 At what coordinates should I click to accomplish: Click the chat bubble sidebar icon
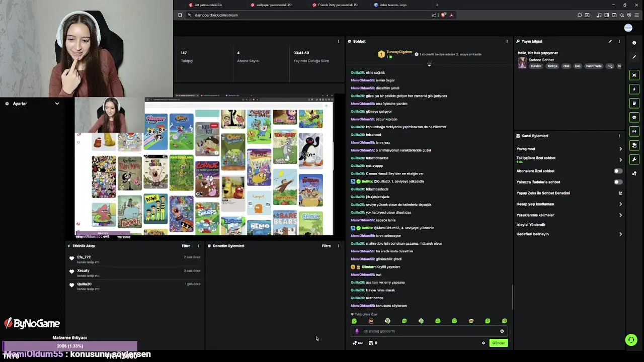pyautogui.click(x=634, y=117)
